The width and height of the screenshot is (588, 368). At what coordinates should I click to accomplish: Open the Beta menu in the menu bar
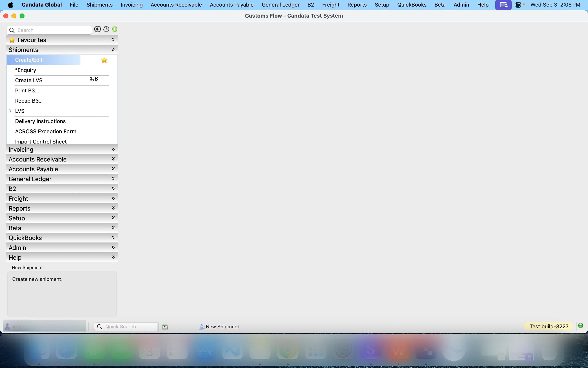click(x=440, y=5)
